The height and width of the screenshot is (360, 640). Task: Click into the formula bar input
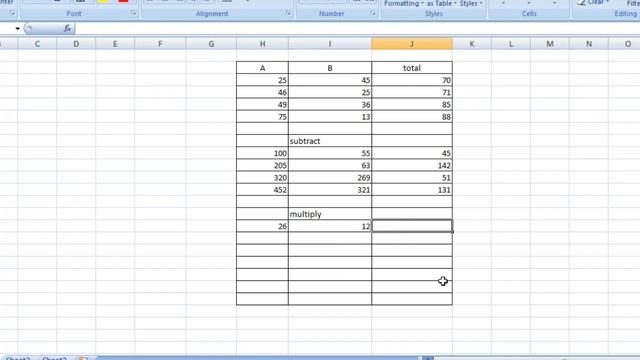[357, 29]
